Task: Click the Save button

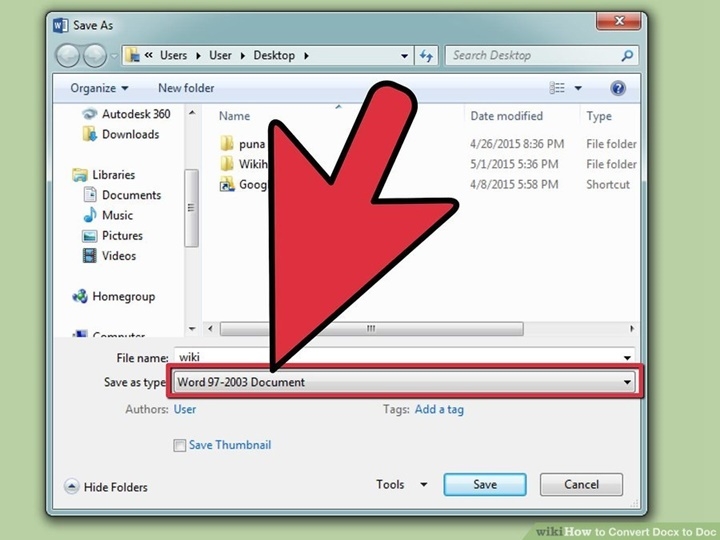Action: tap(485, 484)
